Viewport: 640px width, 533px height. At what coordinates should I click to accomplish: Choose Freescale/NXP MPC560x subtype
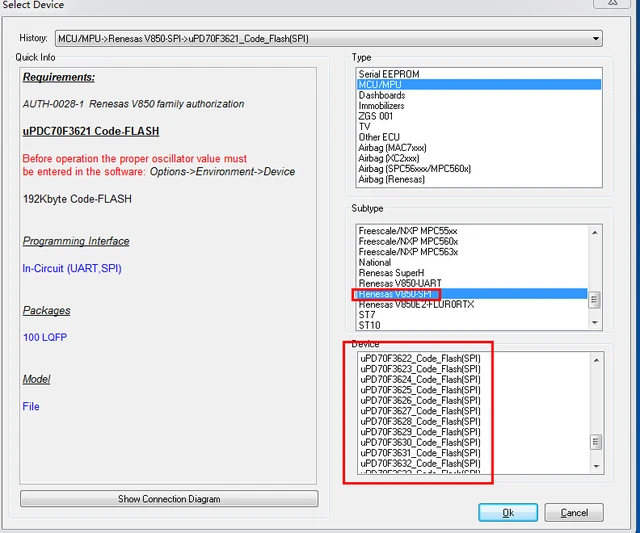pos(408,242)
